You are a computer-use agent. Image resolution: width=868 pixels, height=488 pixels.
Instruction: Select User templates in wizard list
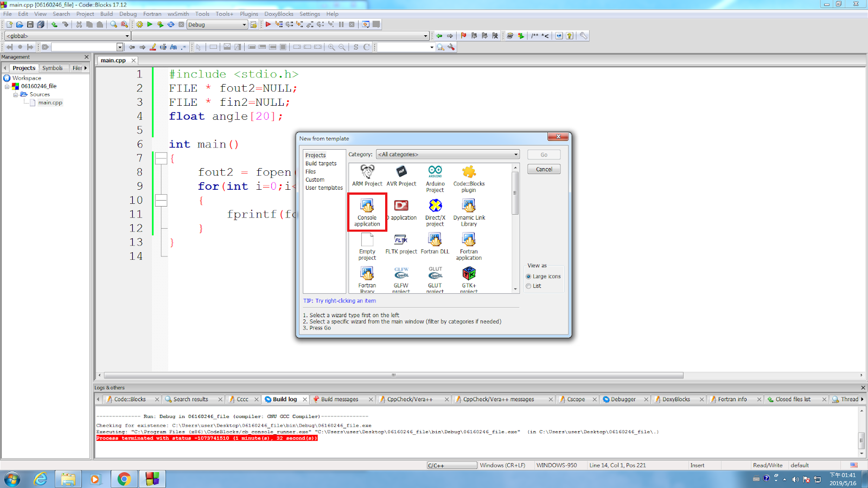[324, 188]
